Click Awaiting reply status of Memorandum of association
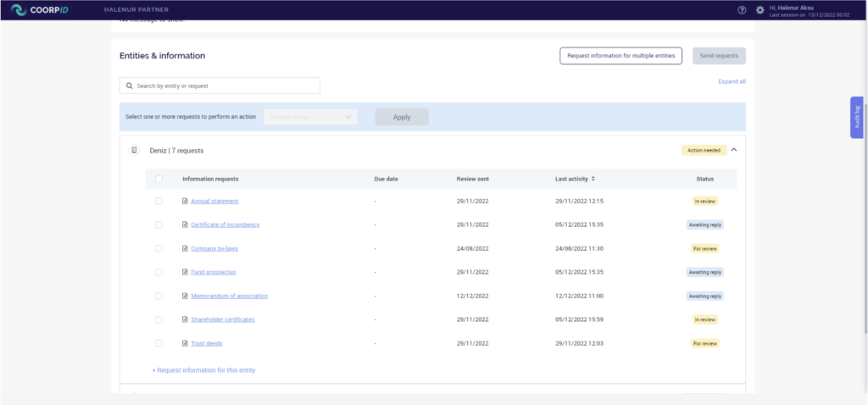Viewport: 868px width, 405px height. pyautogui.click(x=705, y=296)
